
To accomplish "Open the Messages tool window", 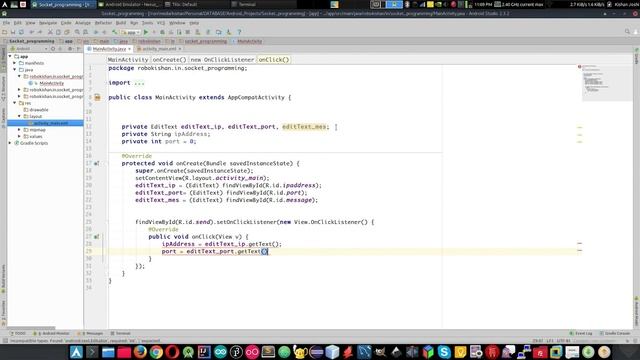I will pos(91,333).
